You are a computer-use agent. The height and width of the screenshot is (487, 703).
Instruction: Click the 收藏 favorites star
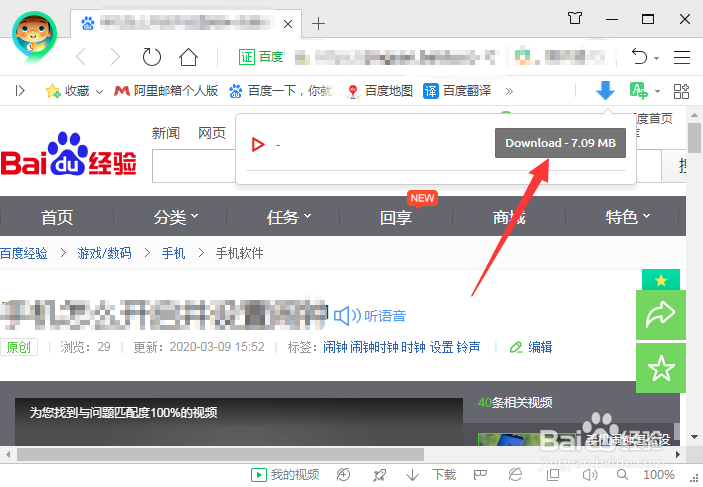52,91
